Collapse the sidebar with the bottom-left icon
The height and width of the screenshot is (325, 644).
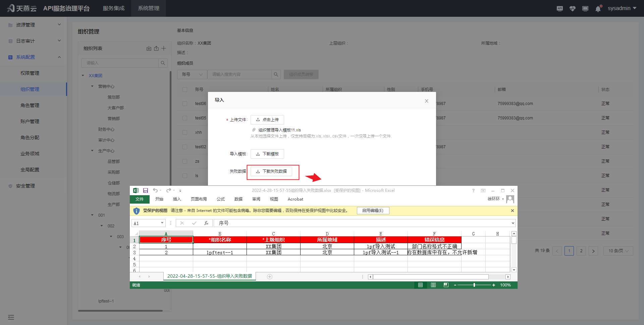[11, 317]
